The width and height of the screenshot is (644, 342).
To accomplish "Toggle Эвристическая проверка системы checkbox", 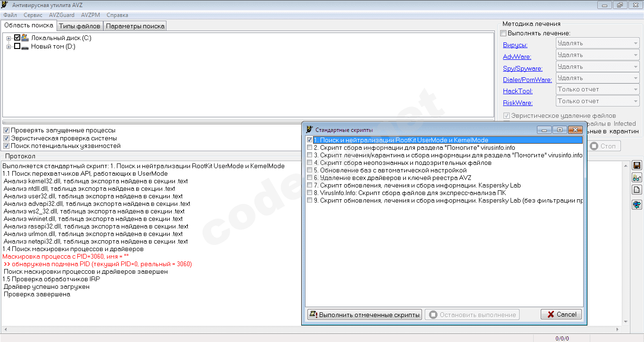I will coord(6,138).
